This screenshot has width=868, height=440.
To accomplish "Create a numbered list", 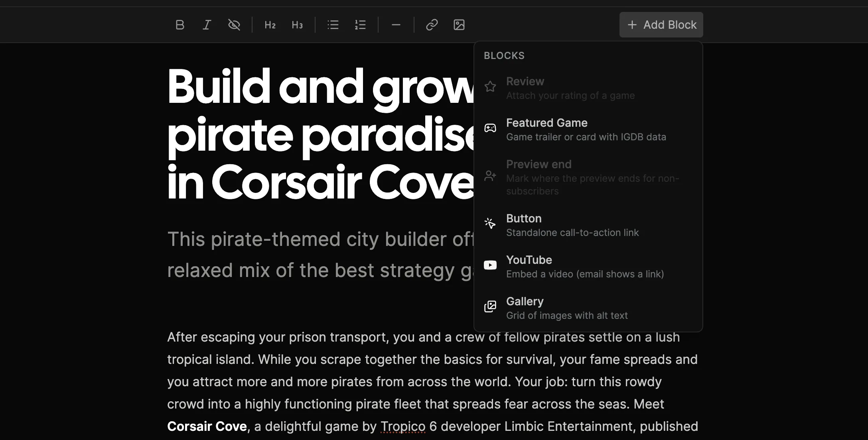I will (x=360, y=25).
